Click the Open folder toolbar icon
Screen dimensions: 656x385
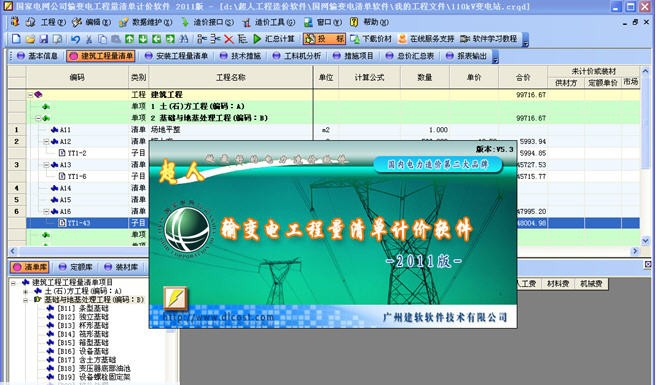point(30,39)
